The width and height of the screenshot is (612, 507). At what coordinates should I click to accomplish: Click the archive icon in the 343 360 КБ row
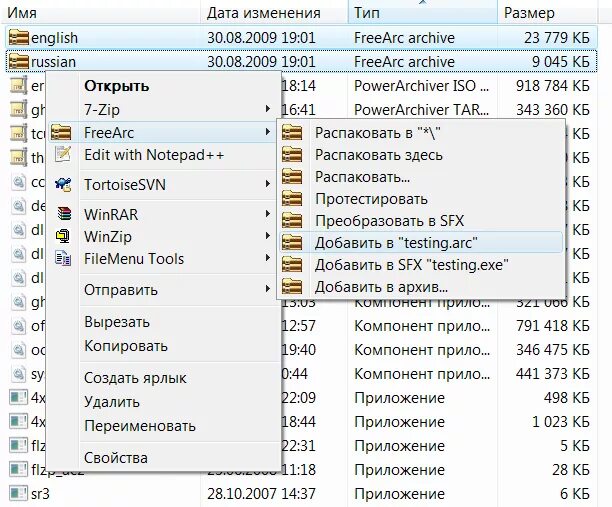[18, 110]
